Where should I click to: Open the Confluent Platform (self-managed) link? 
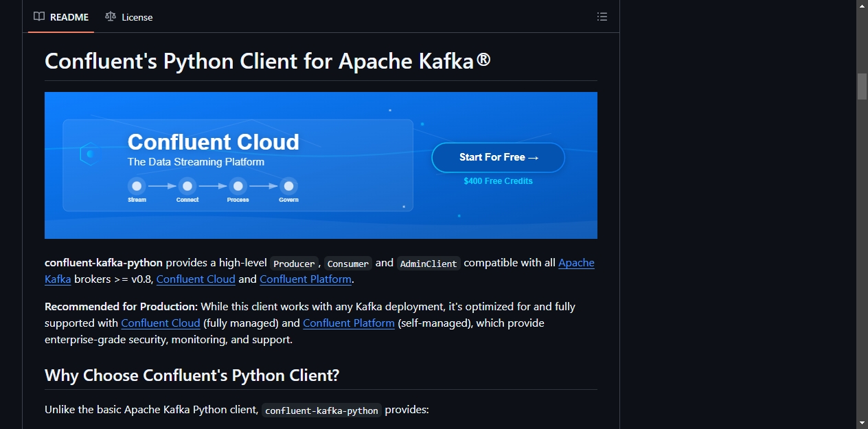[349, 323]
